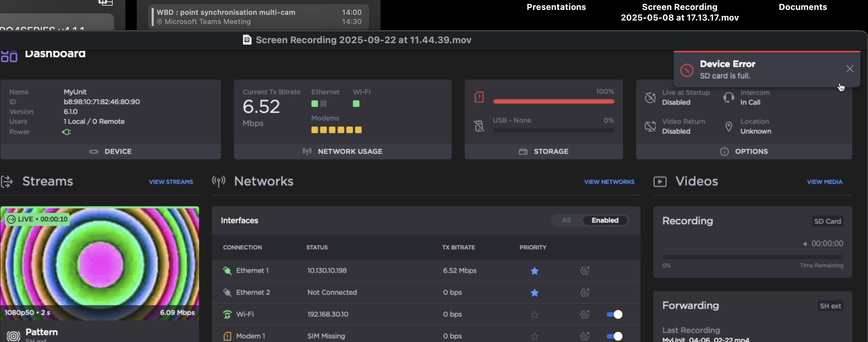Click the Location pin icon

(729, 126)
